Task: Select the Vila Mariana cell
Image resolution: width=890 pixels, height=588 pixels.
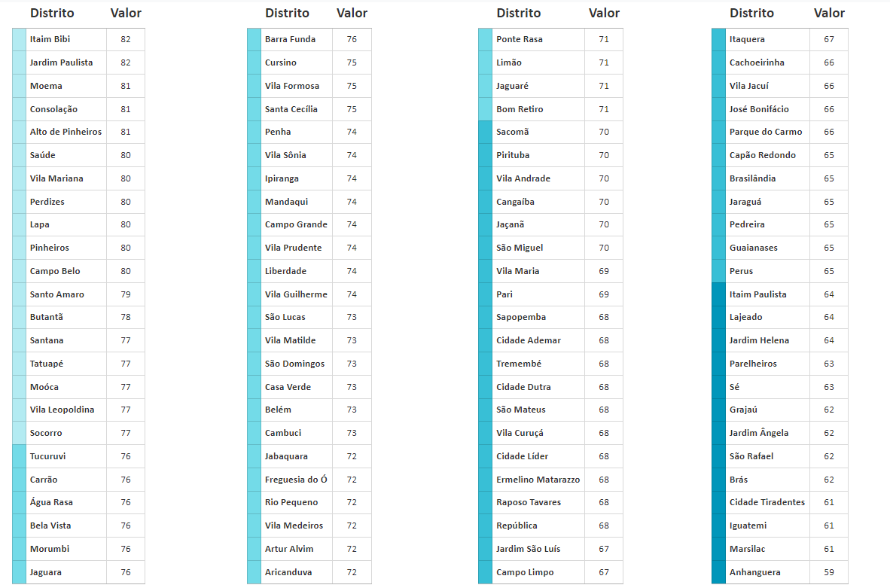Action: pos(56,178)
